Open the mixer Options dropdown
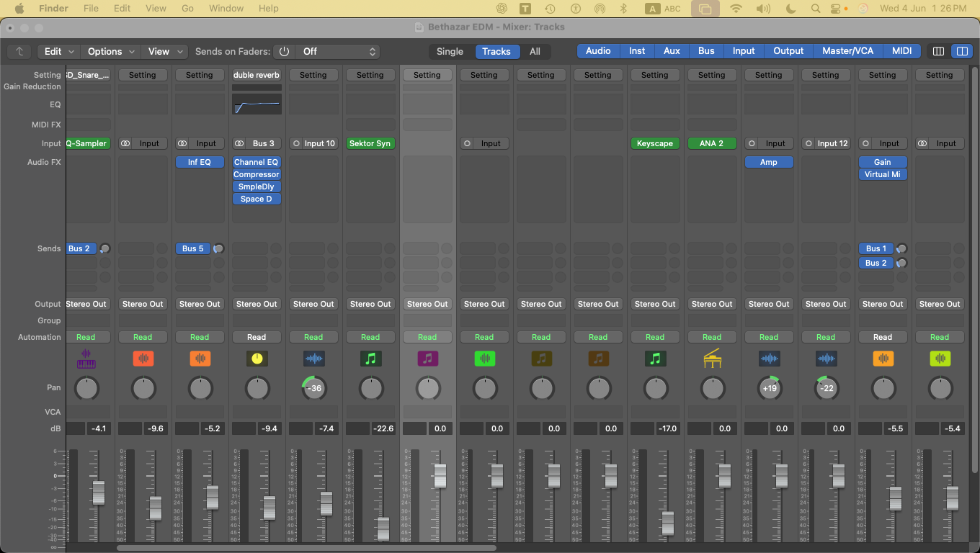The height and width of the screenshot is (553, 980). [111, 51]
